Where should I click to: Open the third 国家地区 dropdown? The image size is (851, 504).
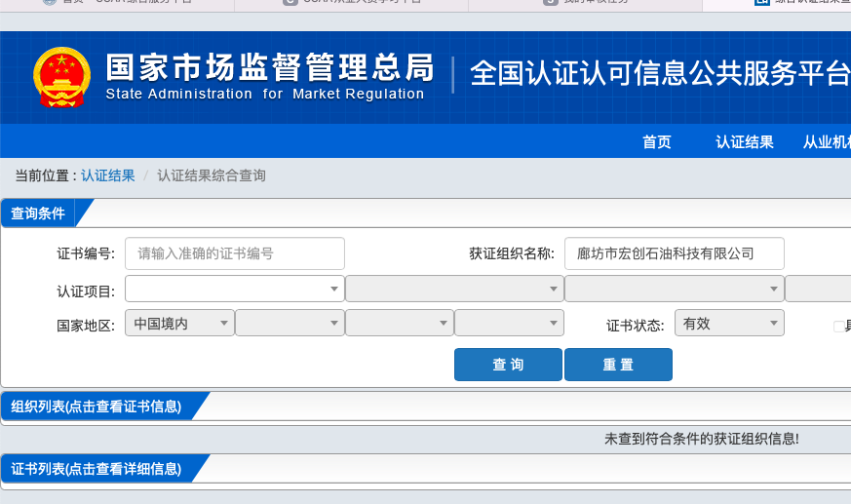click(x=399, y=323)
